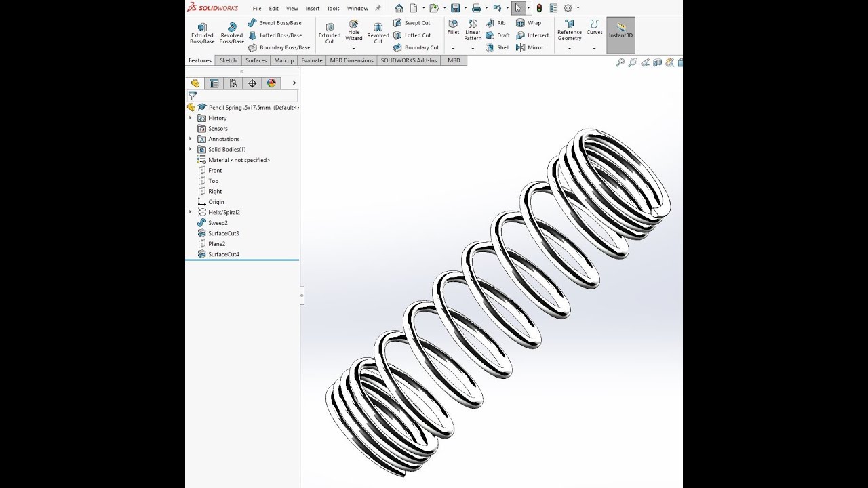Image resolution: width=868 pixels, height=488 pixels.
Task: Open Linear Pattern dropdown arrow
Action: pyautogui.click(x=473, y=48)
